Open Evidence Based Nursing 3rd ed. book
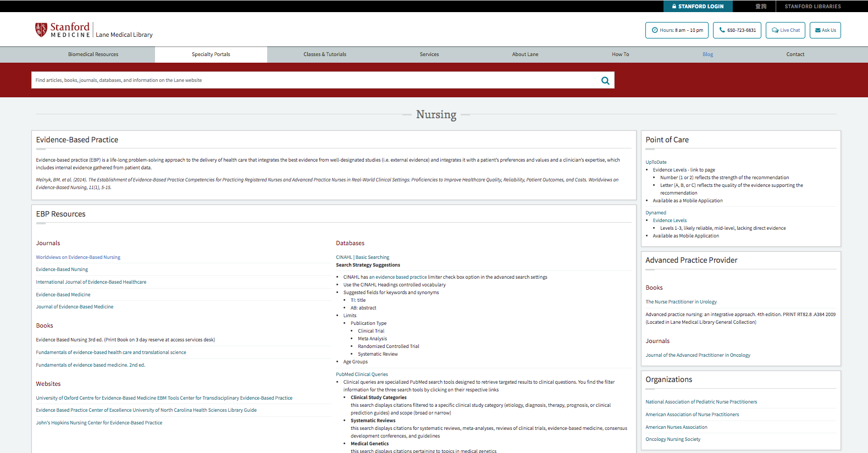This screenshot has width=868, height=453. click(125, 340)
